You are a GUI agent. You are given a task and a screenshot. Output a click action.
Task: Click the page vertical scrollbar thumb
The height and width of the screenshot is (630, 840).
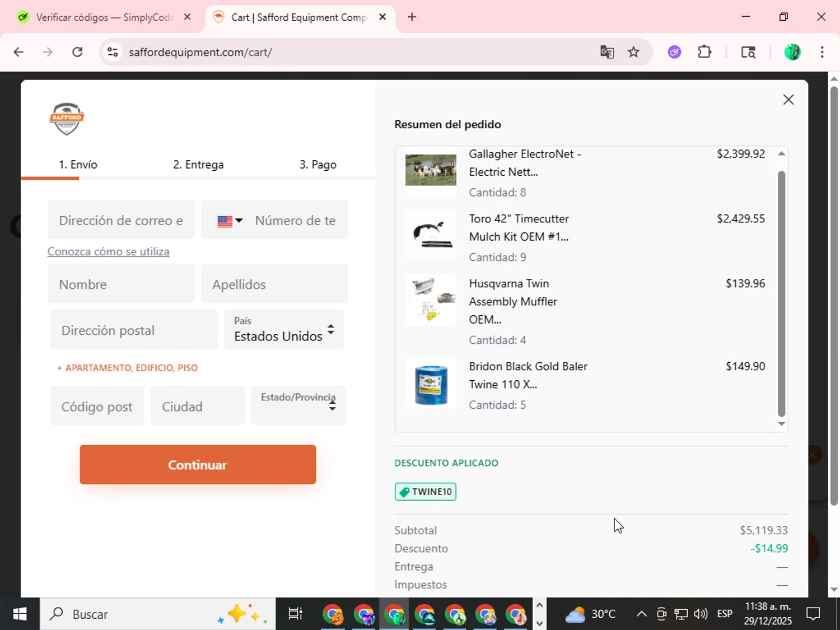click(834, 295)
